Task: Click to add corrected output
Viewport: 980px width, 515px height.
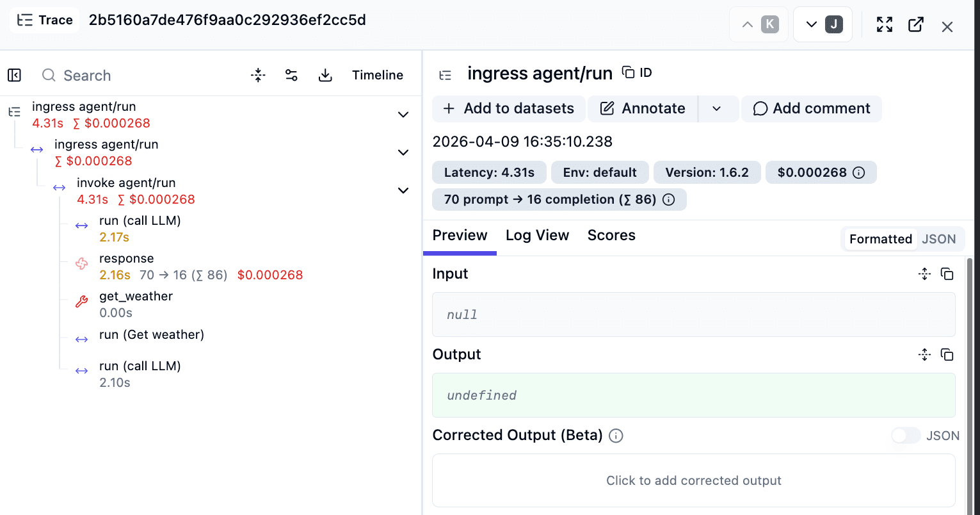Action: 693,480
